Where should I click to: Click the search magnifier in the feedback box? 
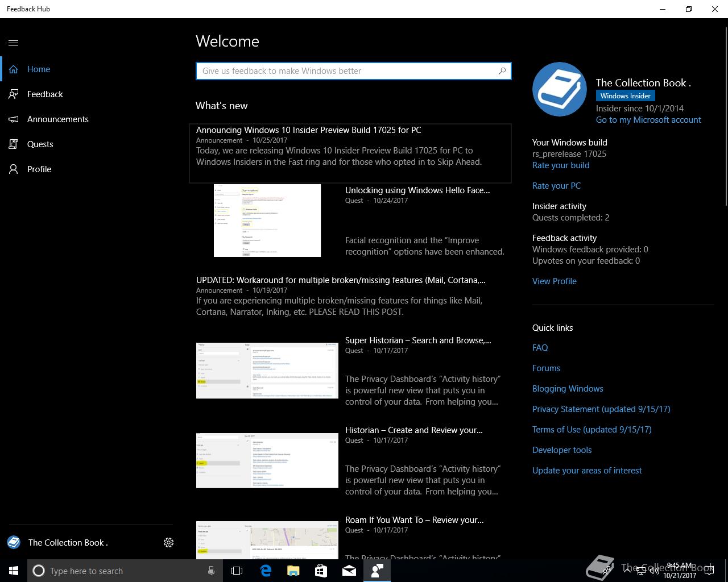[502, 71]
